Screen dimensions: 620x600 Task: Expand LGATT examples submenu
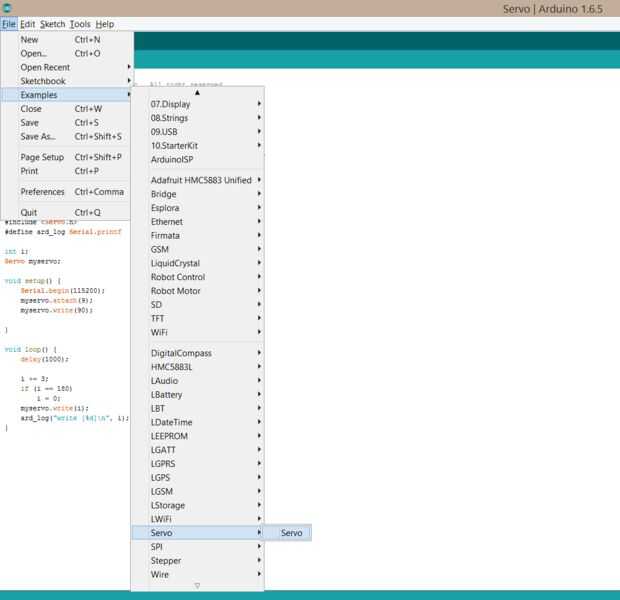click(198, 450)
